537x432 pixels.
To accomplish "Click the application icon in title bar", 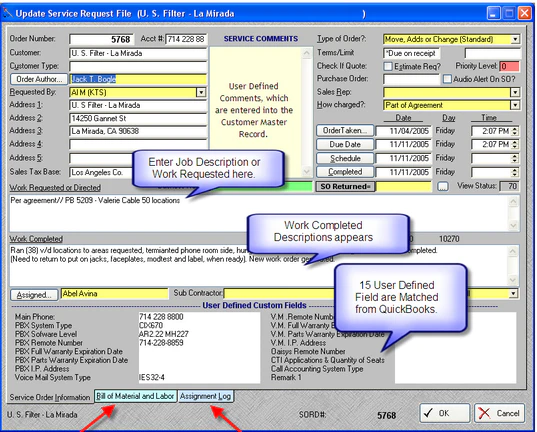I will [x=8, y=13].
